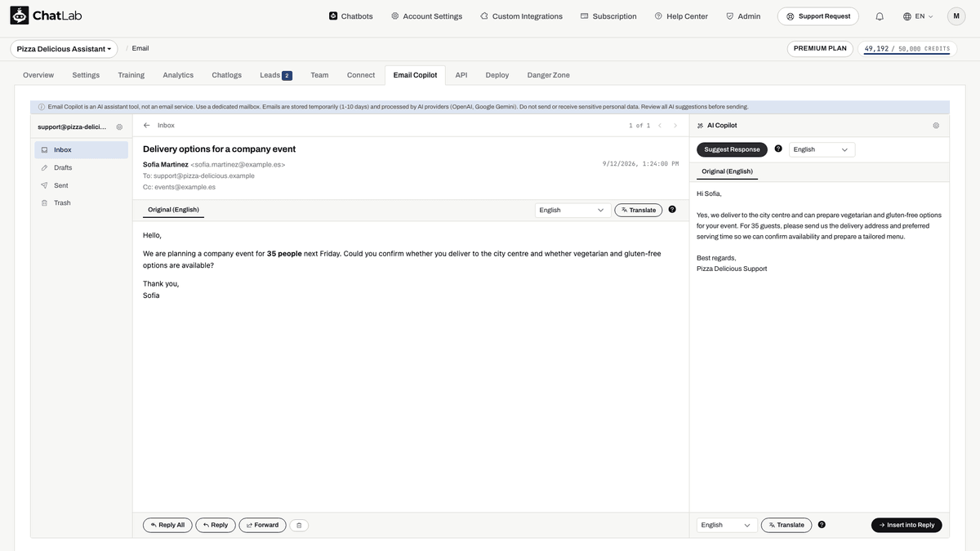Open Admin section

click(x=743, y=16)
